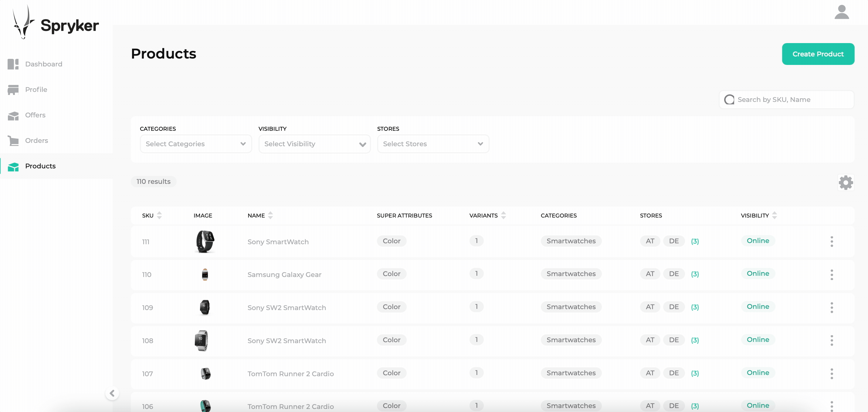Open Sony SmartWatch product image thumbnail
This screenshot has width=868, height=412.
click(x=205, y=241)
